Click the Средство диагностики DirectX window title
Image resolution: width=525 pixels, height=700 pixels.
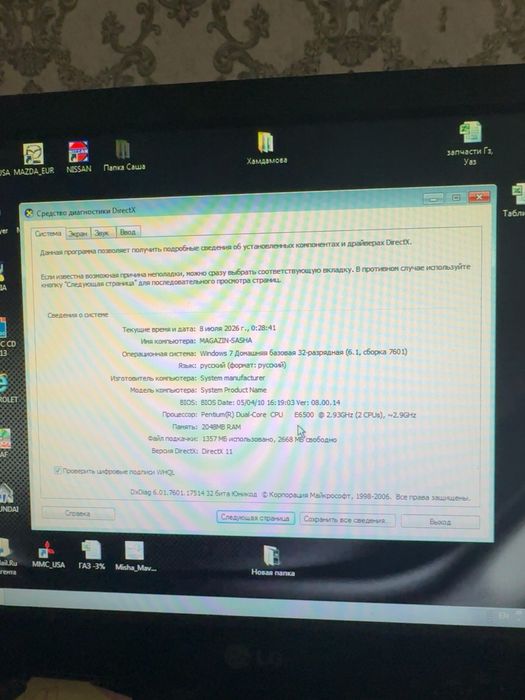tap(86, 212)
